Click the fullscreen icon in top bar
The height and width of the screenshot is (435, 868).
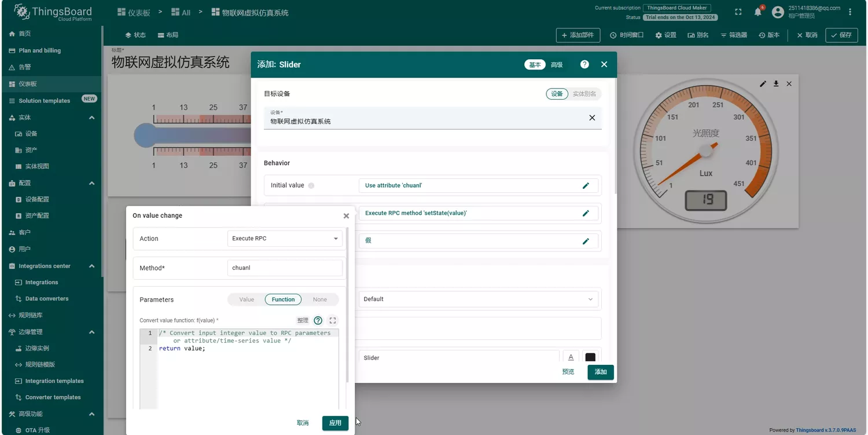click(x=738, y=12)
